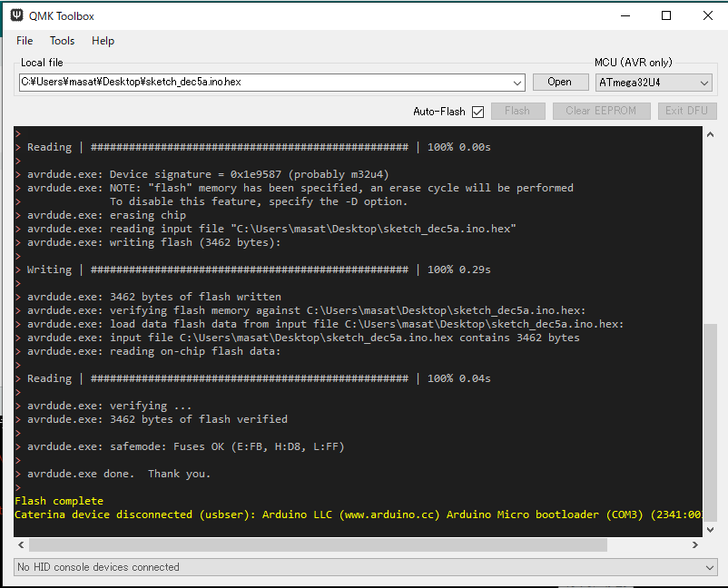728x588 pixels.
Task: Click the 'Device signature = 0x1e9587' line
Action: (208, 174)
